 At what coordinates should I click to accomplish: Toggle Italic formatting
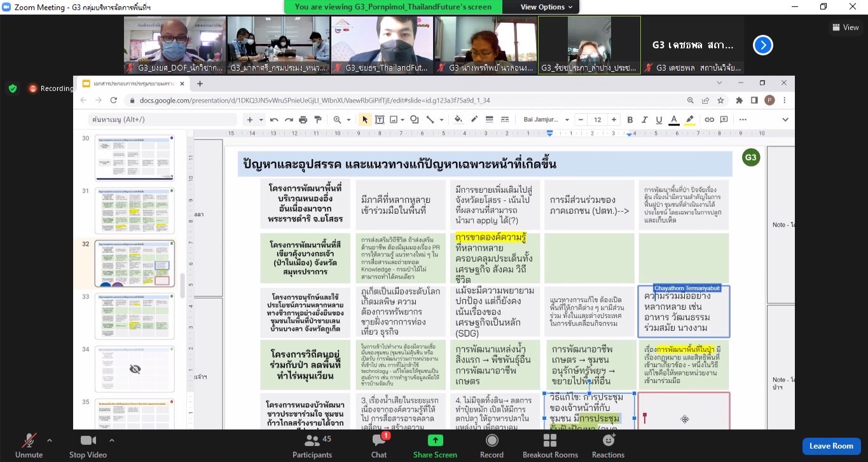[644, 120]
